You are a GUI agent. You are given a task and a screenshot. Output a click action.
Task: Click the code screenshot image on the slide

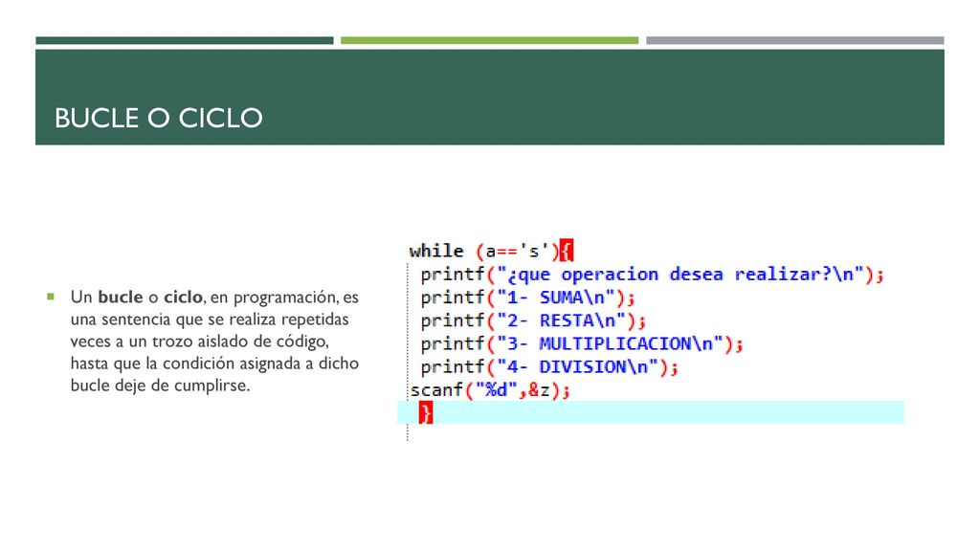[x=651, y=340]
